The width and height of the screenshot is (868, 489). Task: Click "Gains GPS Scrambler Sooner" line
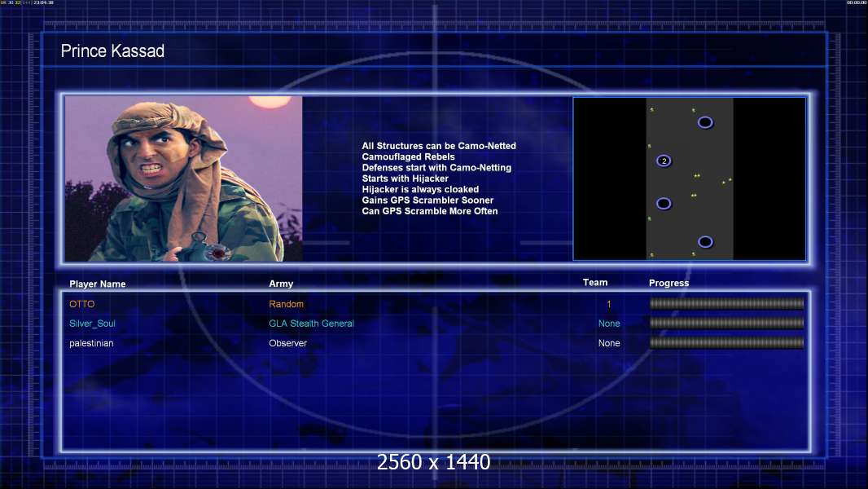coord(427,200)
